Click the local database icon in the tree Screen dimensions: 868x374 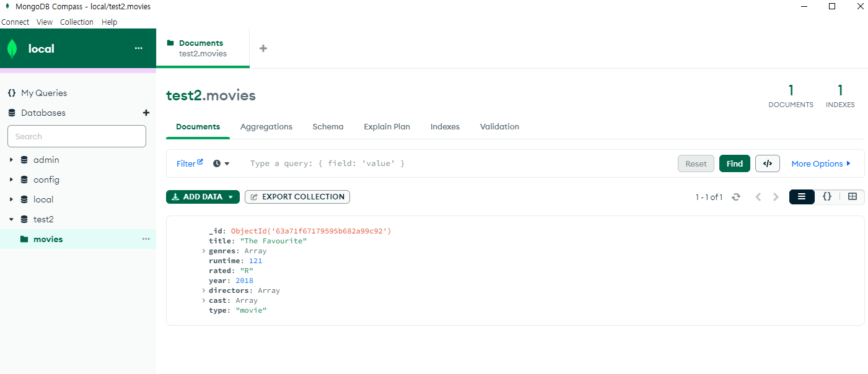click(x=24, y=199)
